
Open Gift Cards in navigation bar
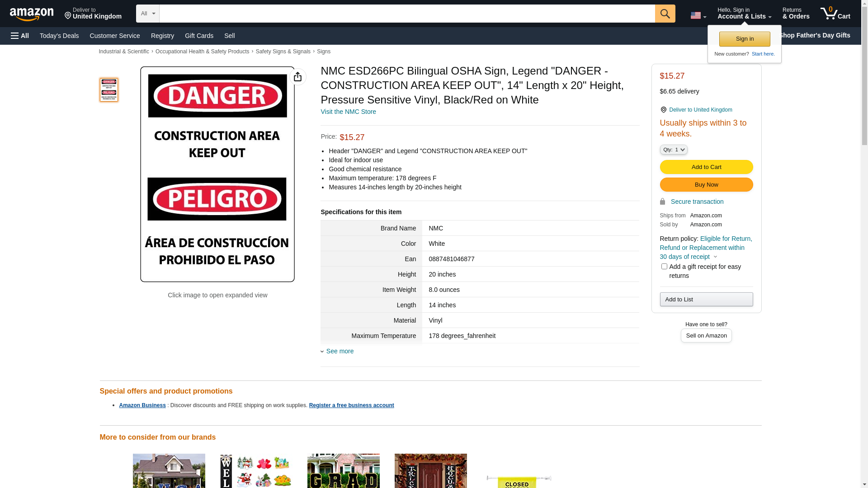coord(199,36)
